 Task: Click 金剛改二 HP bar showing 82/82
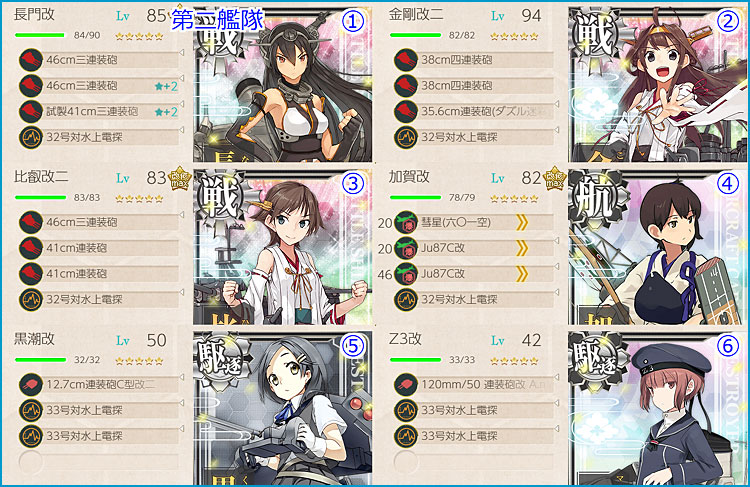click(x=415, y=35)
